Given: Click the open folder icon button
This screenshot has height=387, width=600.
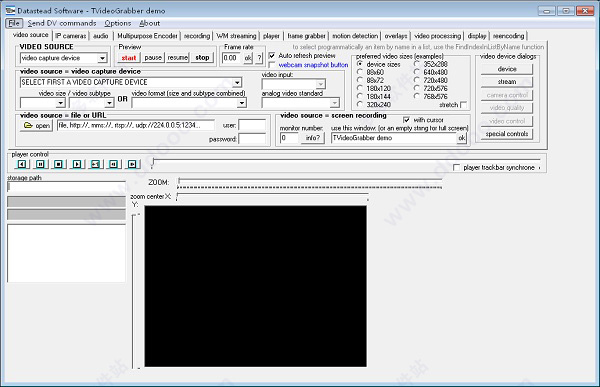Looking at the screenshot, I should click(x=36, y=126).
